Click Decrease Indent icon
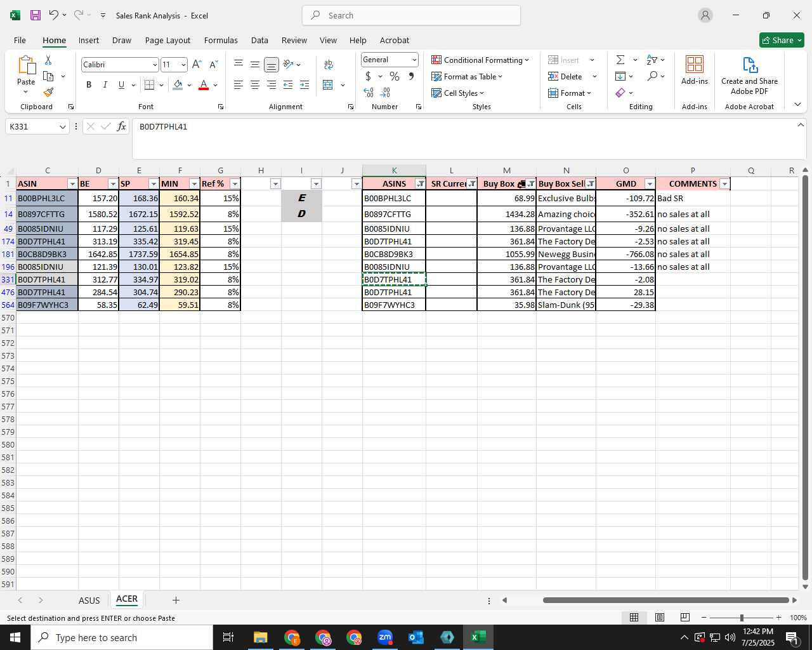 288,84
